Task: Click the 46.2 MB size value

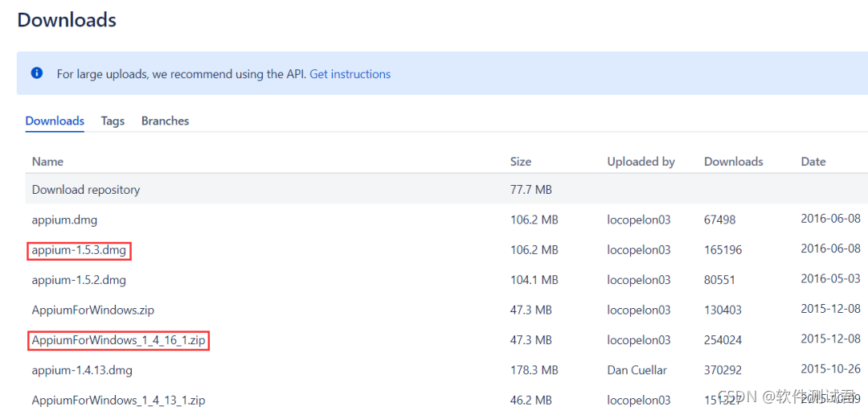Action: pos(531,400)
